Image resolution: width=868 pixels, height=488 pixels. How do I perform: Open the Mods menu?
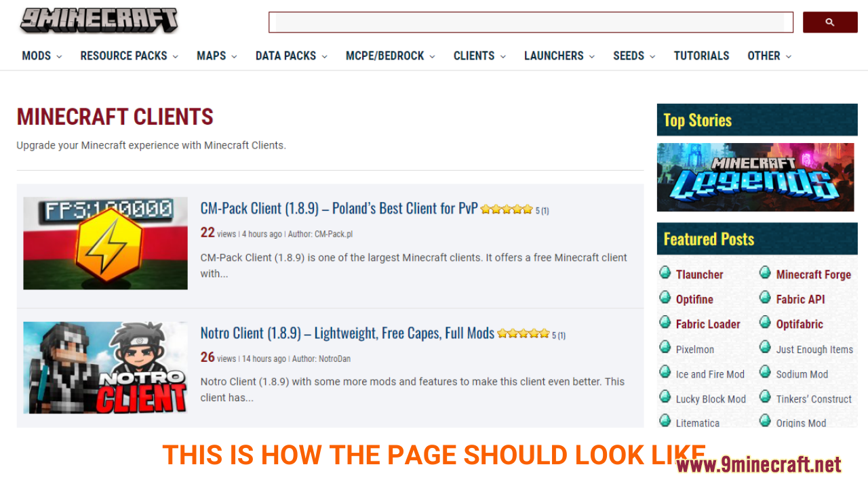pyautogui.click(x=41, y=56)
